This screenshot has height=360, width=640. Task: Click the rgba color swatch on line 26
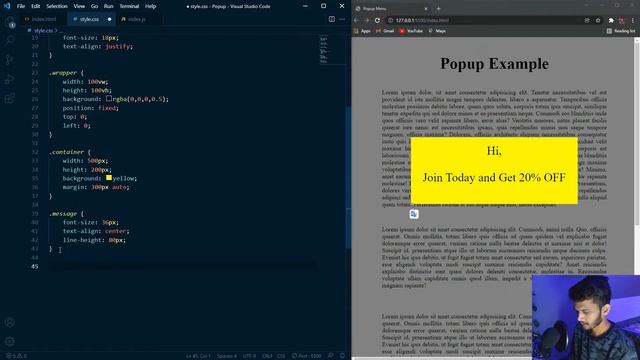point(109,98)
